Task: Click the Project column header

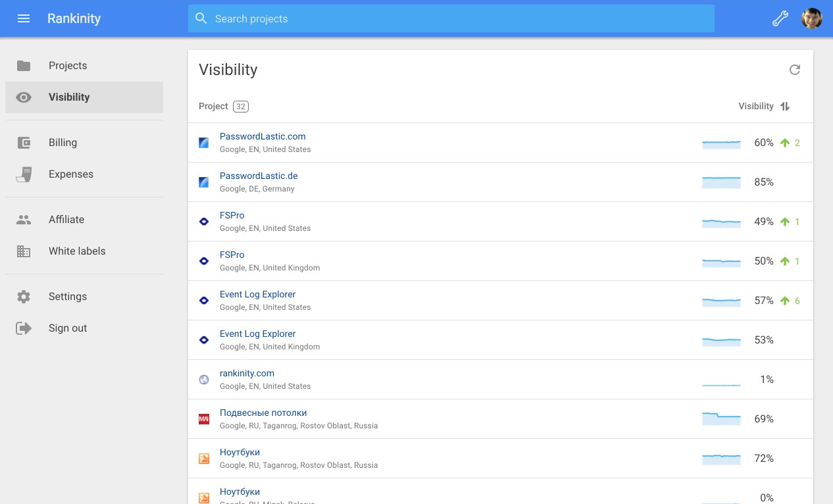Action: point(213,106)
